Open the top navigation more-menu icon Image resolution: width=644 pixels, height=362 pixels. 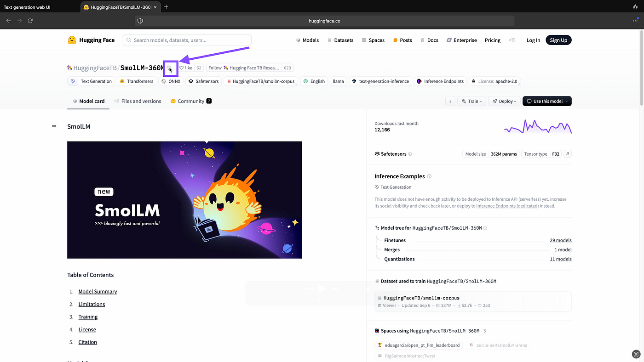pos(512,40)
